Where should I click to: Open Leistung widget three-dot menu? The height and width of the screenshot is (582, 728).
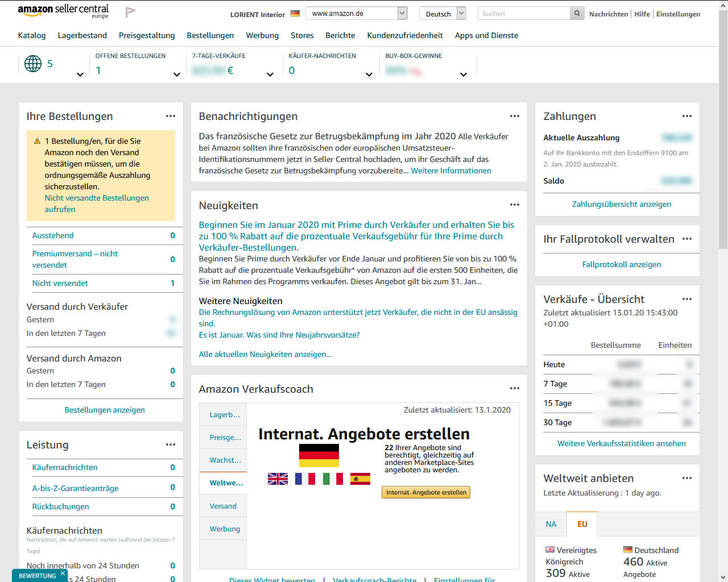(171, 444)
